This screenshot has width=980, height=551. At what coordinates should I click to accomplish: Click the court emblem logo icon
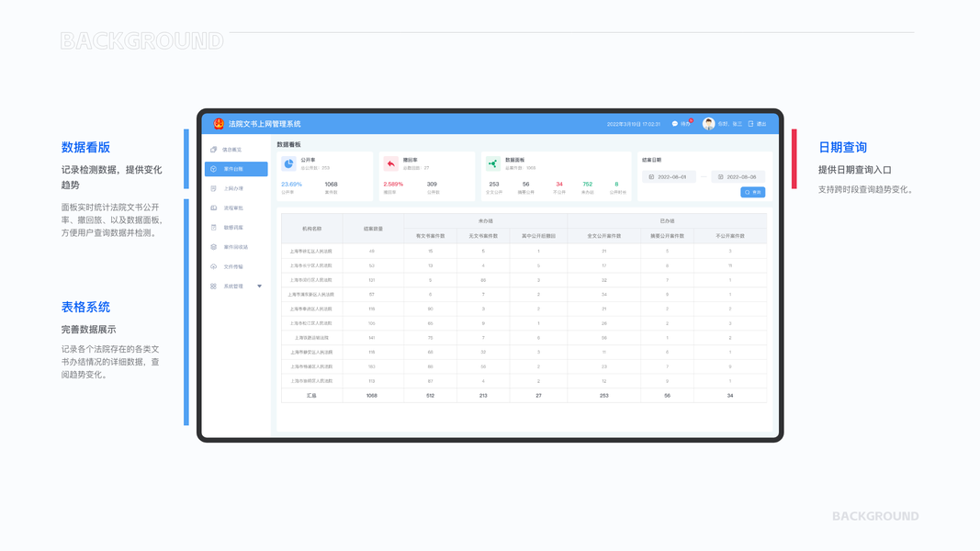pos(218,124)
